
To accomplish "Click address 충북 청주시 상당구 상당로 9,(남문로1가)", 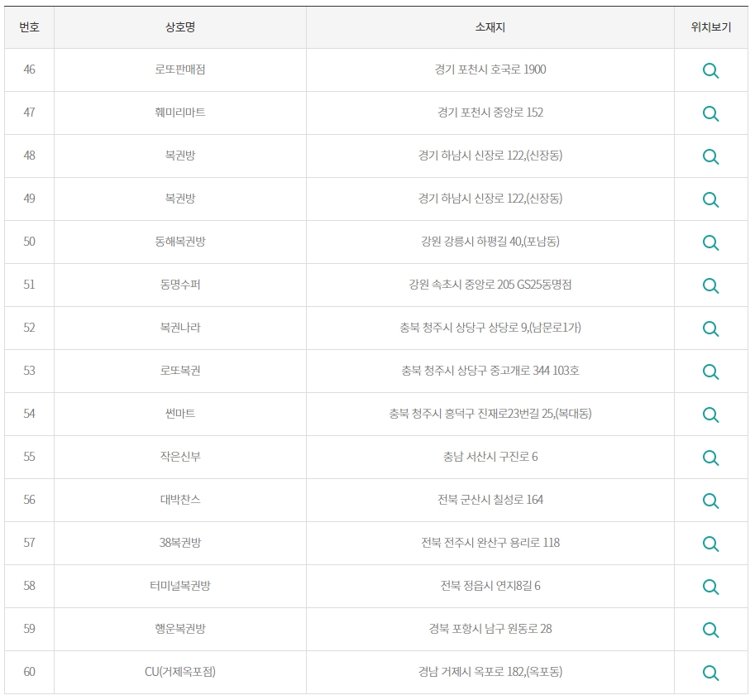I will point(490,328).
